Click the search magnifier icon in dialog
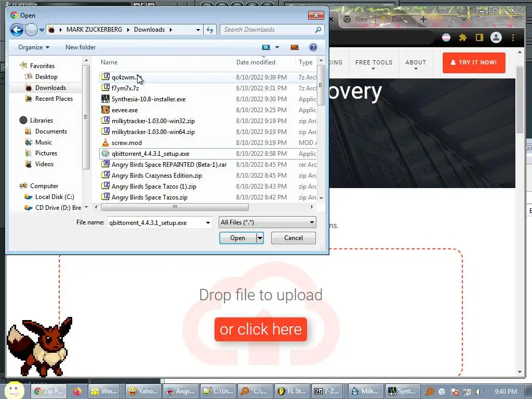532x399 pixels. pos(318,30)
